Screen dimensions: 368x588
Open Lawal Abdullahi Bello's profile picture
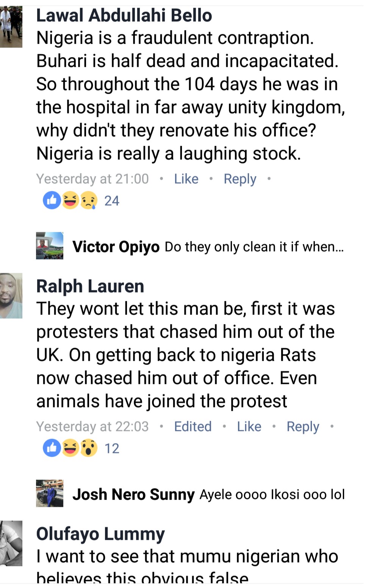pyautogui.click(x=11, y=27)
